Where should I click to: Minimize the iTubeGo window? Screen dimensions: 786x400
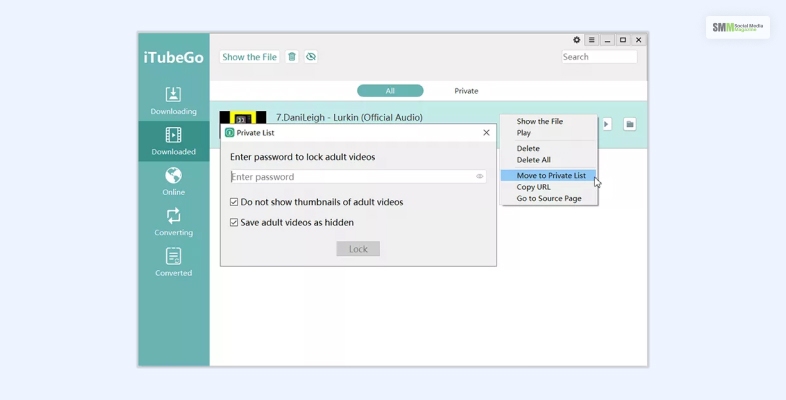[x=607, y=40]
